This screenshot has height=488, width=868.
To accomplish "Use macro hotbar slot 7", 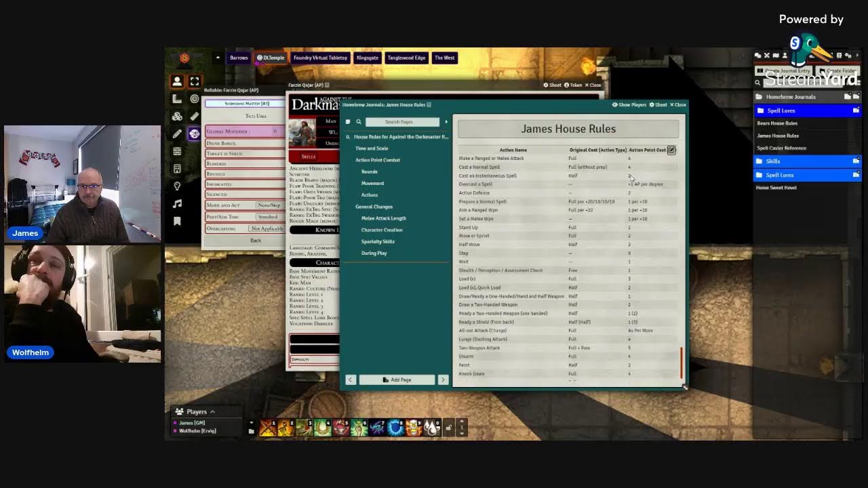I will coord(377,428).
